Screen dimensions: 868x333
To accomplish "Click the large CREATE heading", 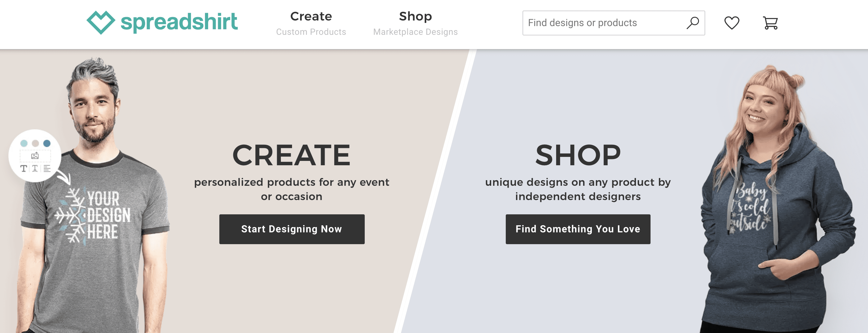I will 291,155.
